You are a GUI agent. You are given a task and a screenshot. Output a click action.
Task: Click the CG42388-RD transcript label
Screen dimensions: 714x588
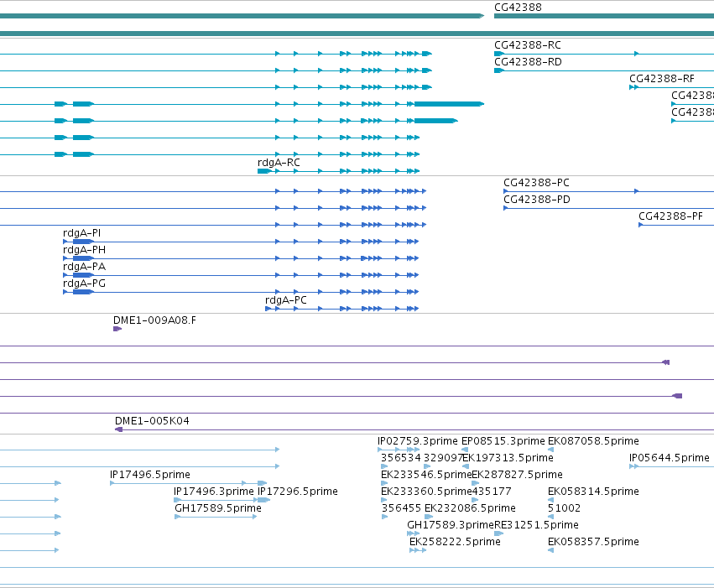tap(528, 62)
